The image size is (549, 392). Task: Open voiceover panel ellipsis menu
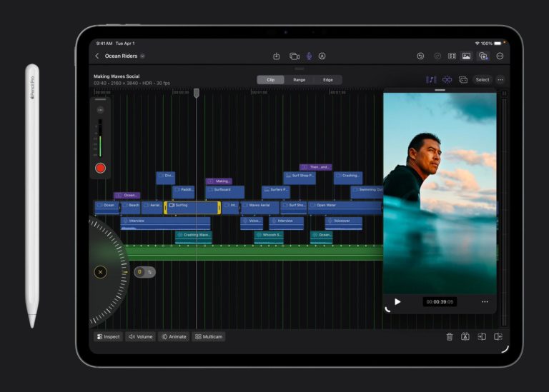pyautogui.click(x=101, y=110)
